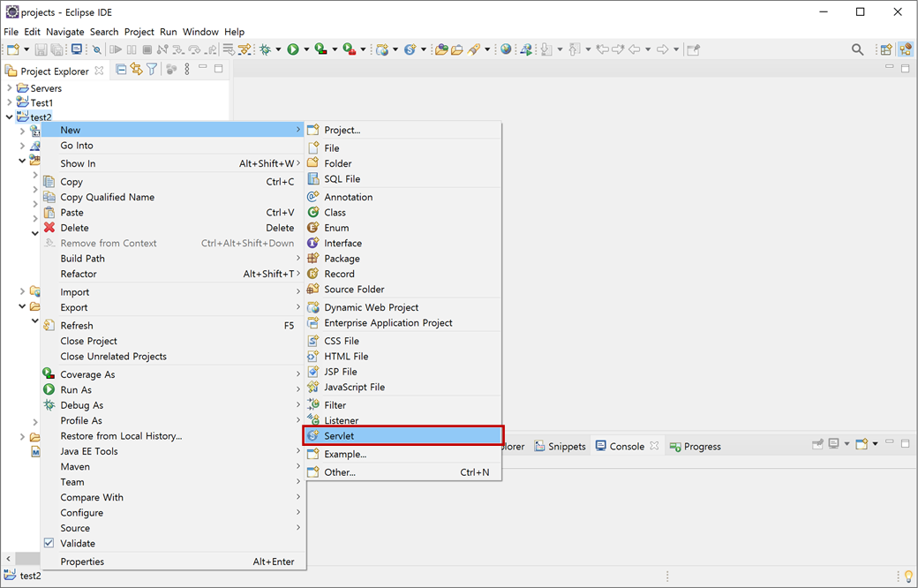Choose Refresh in the context menu
Viewport: 918px width, 588px height.
pos(172,326)
